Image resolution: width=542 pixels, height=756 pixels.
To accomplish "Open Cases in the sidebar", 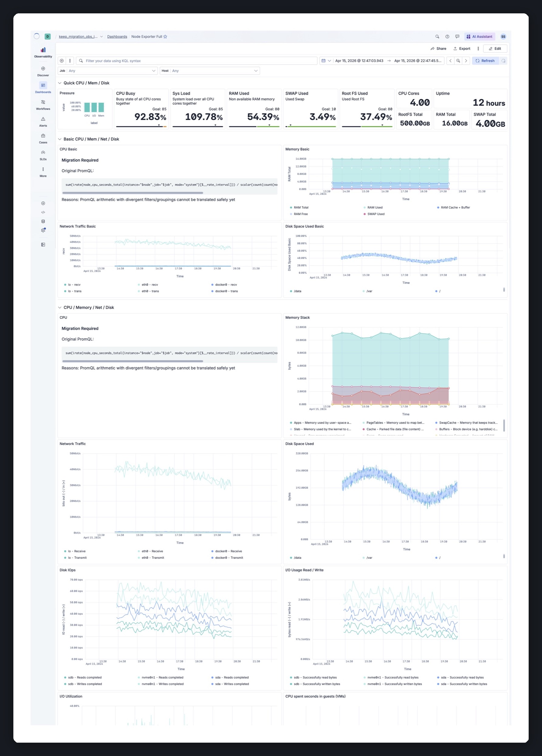I will 43,138.
